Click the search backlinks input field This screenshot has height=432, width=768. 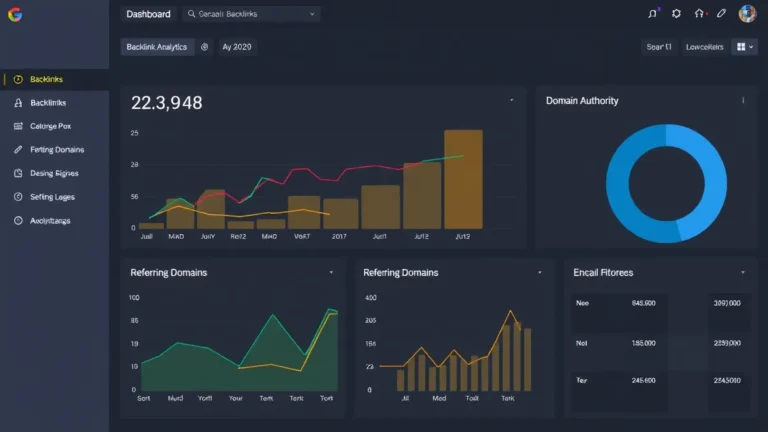click(250, 14)
